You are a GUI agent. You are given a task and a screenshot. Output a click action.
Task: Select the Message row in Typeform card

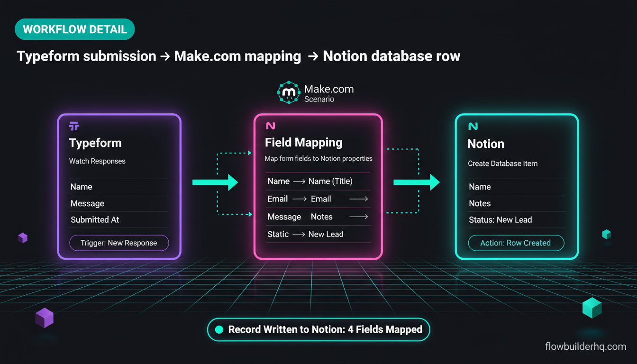pyautogui.click(x=118, y=203)
